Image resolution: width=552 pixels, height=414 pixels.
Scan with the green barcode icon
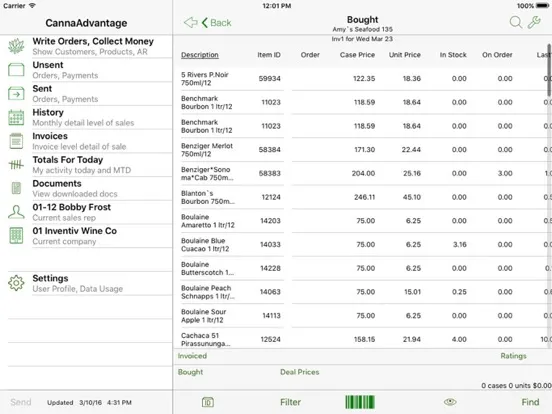(360, 402)
